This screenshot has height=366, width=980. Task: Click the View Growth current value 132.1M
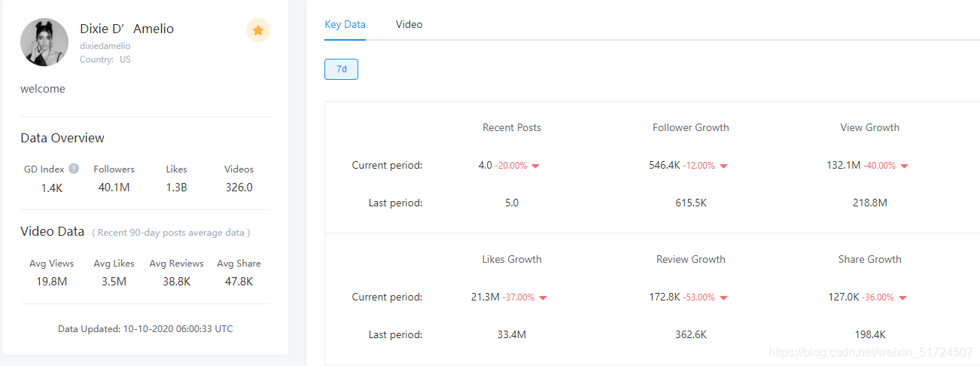(844, 165)
